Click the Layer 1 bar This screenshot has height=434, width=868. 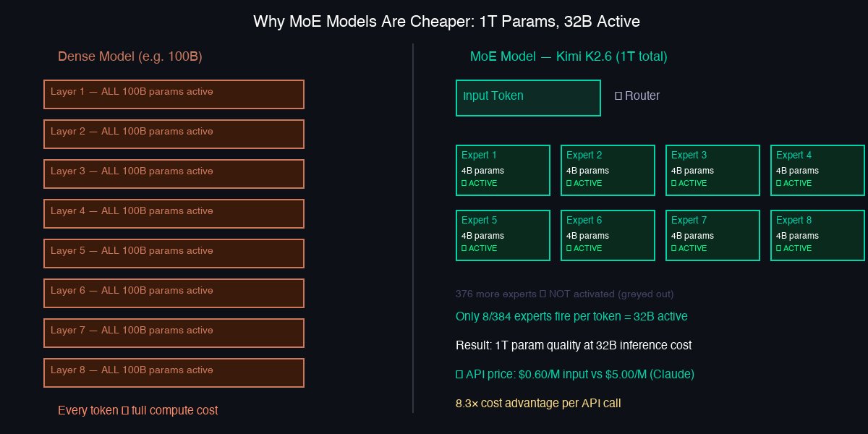tap(174, 94)
